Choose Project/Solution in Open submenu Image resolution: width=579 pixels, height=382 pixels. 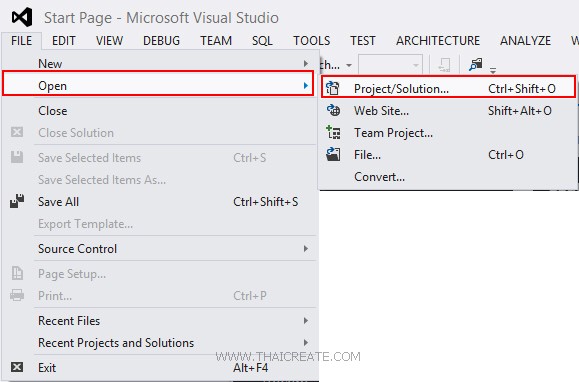pos(448,87)
